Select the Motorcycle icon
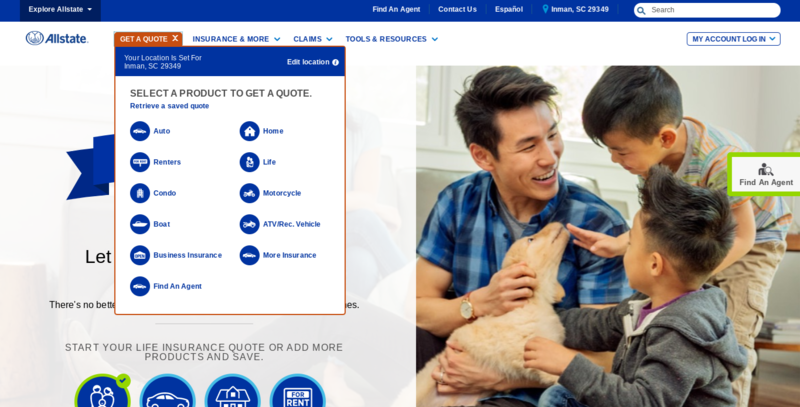The width and height of the screenshot is (800, 407). point(249,193)
